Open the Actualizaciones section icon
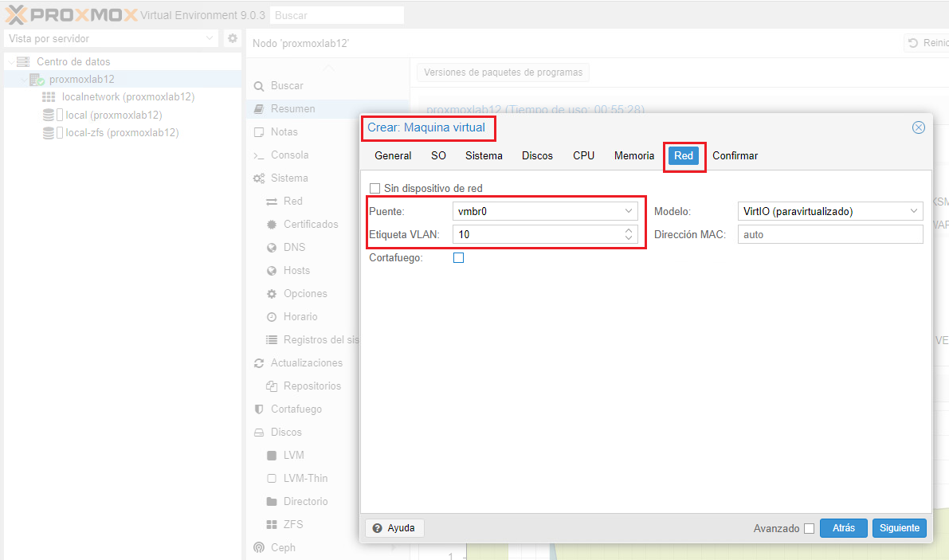The width and height of the screenshot is (949, 560). point(258,362)
